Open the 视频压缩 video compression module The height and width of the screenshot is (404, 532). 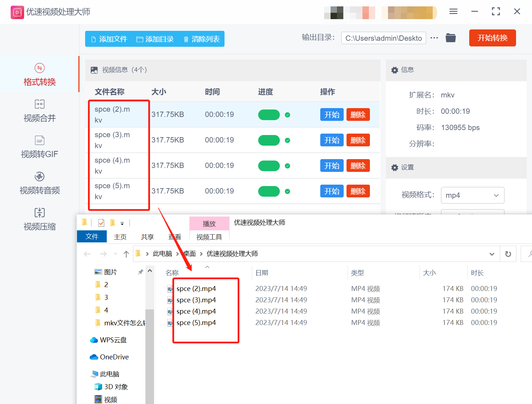pyautogui.click(x=39, y=219)
